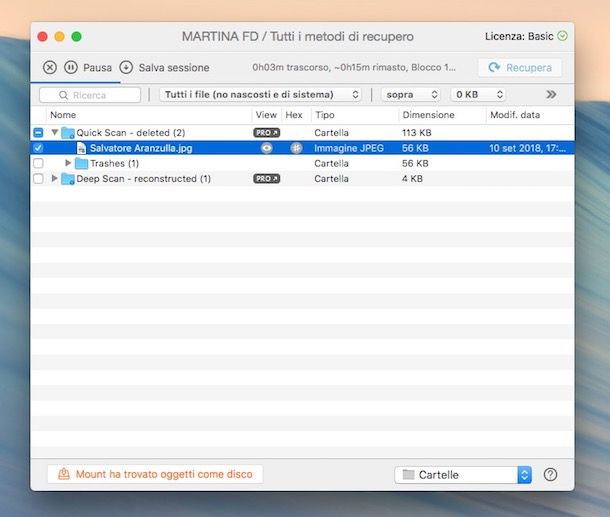Click the View column header

pyautogui.click(x=266, y=115)
